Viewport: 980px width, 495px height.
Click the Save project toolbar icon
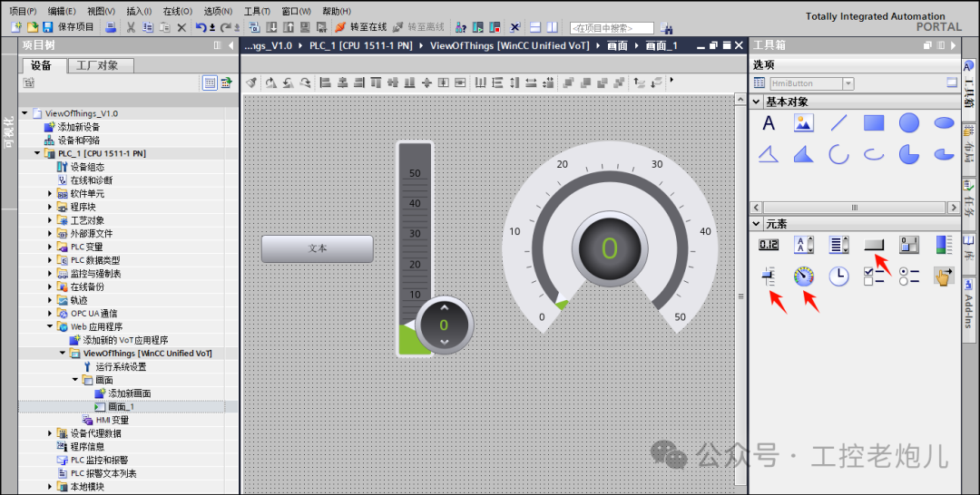tap(47, 27)
